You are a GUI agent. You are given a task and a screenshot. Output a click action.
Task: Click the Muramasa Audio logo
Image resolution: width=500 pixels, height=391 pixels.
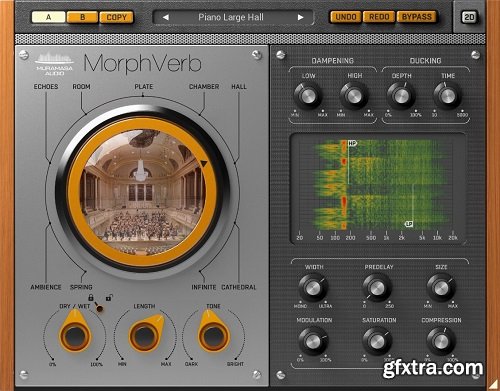54,64
